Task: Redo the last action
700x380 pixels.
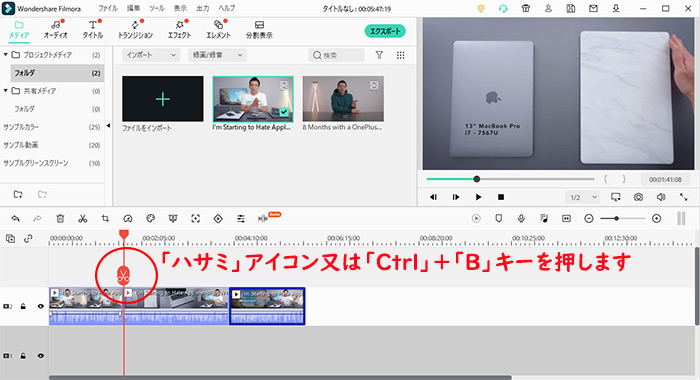Action: tap(38, 218)
